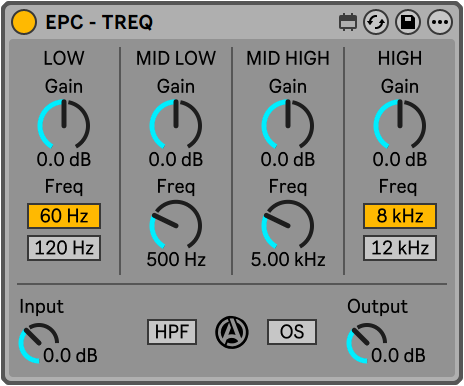Select the 12 kHz high frequency
Viewport: 464px width, 386px height.
(400, 248)
